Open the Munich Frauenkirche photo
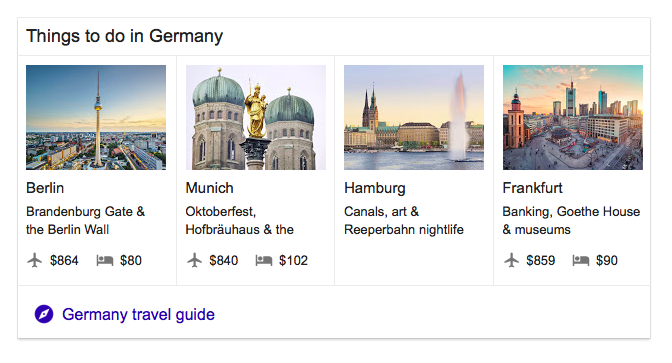 255,117
